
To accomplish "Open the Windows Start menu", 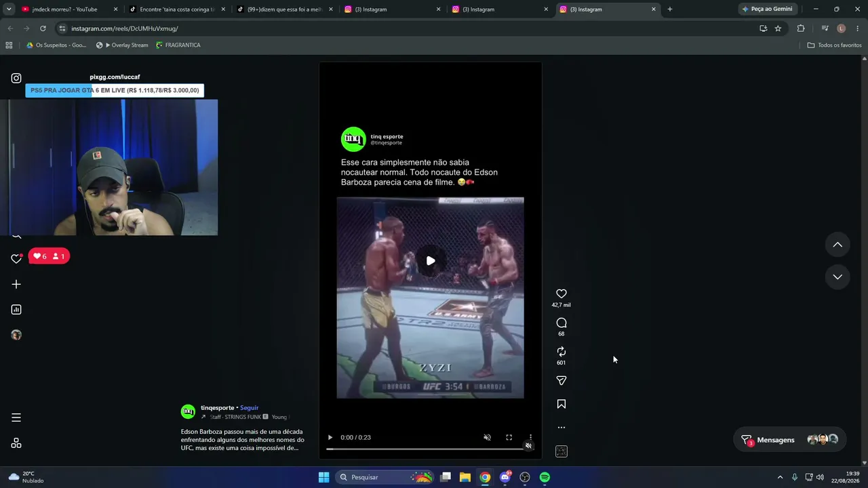I will [323, 477].
